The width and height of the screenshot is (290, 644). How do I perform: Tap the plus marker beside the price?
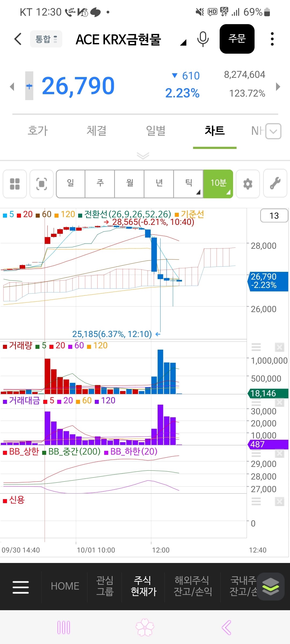click(x=29, y=86)
